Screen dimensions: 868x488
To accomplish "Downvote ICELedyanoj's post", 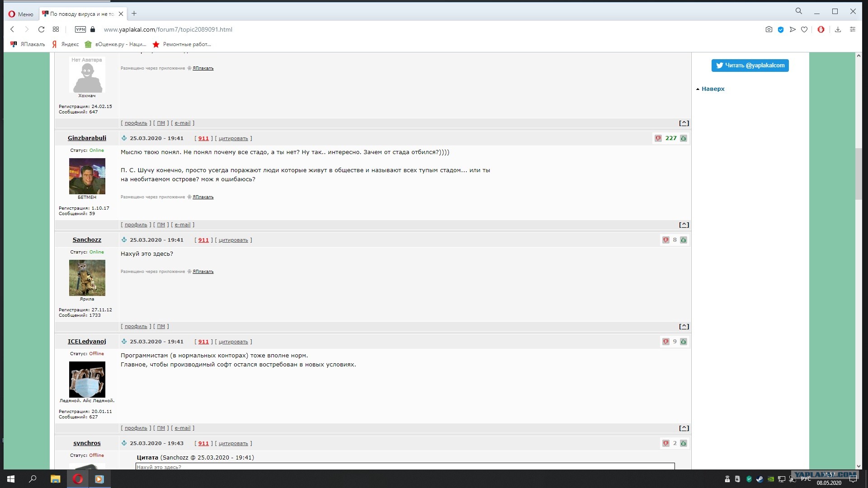I will (666, 342).
